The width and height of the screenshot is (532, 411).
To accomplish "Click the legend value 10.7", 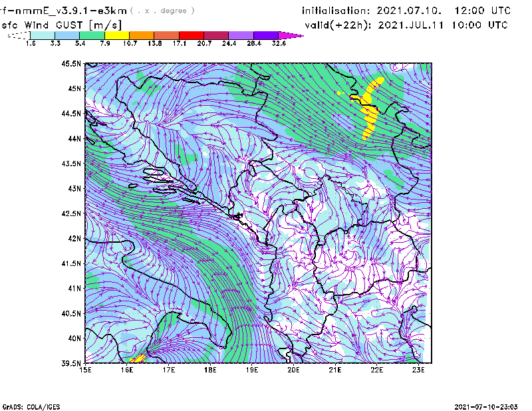I will coord(130,43).
